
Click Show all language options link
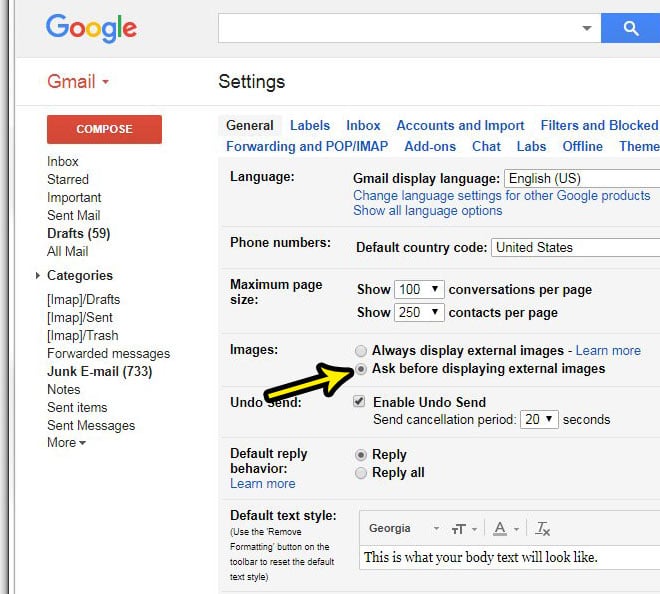pyautogui.click(x=428, y=210)
